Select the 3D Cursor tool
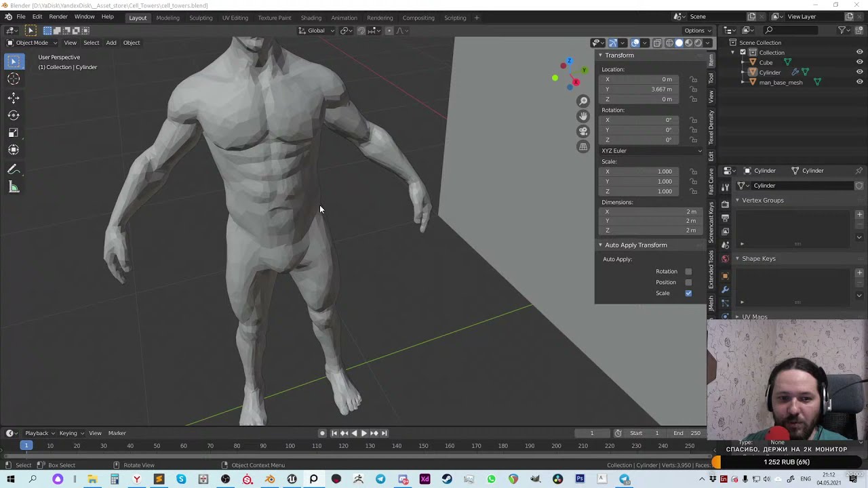This screenshot has height=488, width=868. pos(14,79)
